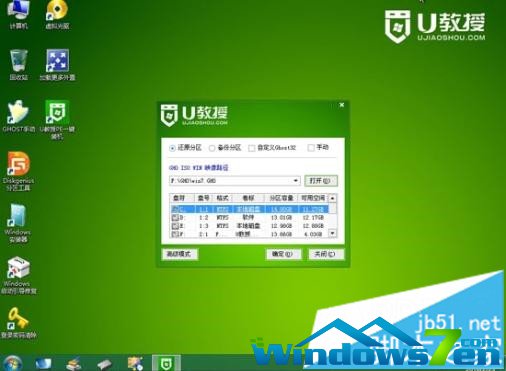
Task: Click the GHO ISO WIM image path label
Action: coord(199,168)
